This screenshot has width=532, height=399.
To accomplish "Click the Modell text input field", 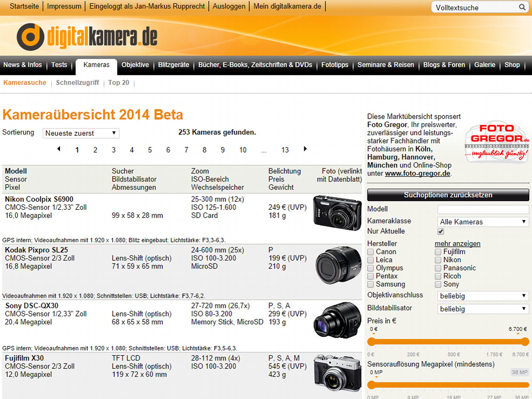I will pyautogui.click(x=483, y=209).
